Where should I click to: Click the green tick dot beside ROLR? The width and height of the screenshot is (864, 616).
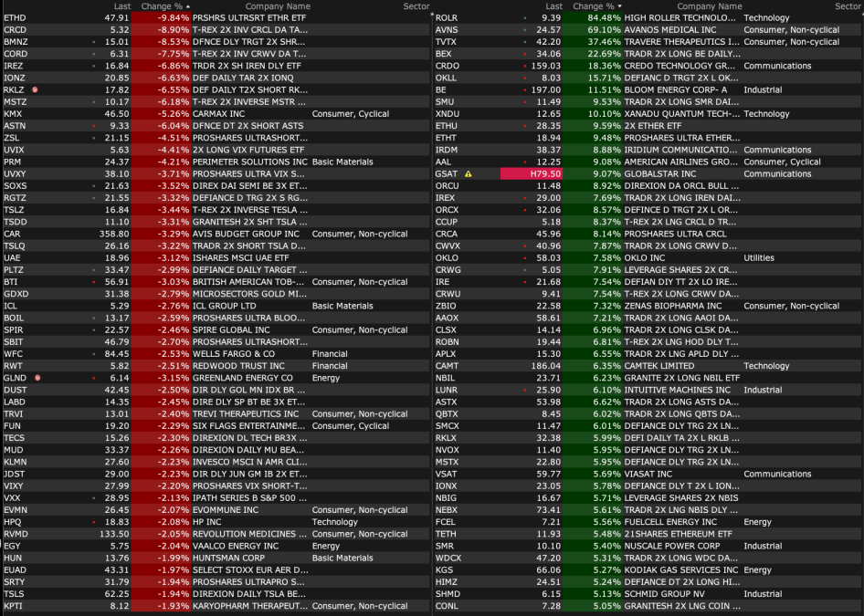(x=524, y=18)
